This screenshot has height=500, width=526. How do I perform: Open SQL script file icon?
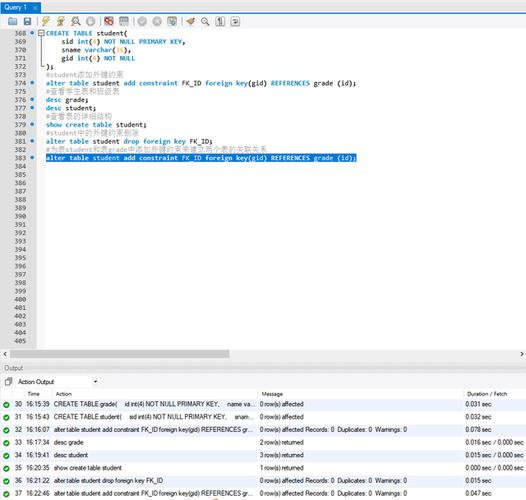(12, 21)
